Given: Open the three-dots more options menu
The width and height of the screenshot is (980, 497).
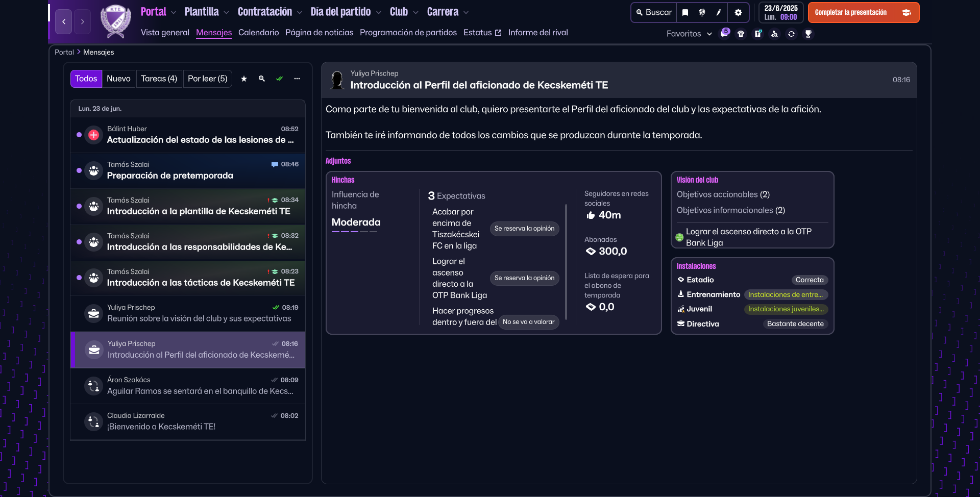Looking at the screenshot, I should [x=297, y=79].
